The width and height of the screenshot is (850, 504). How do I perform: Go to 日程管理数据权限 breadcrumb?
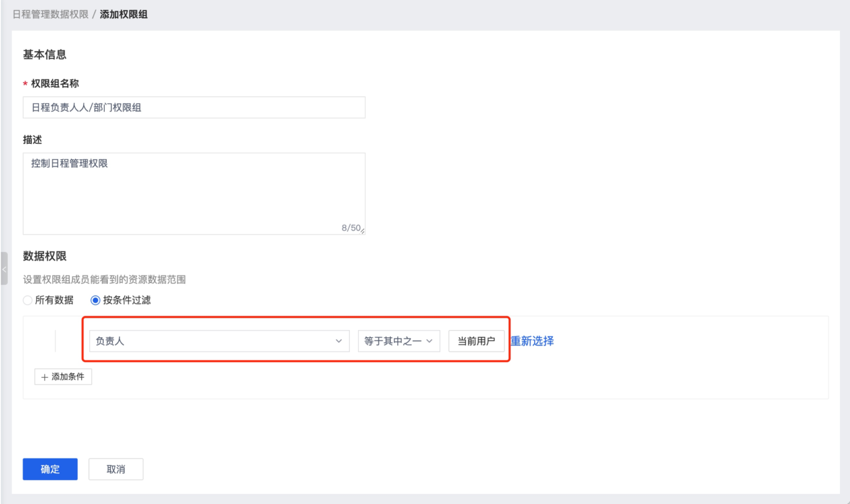[51, 14]
